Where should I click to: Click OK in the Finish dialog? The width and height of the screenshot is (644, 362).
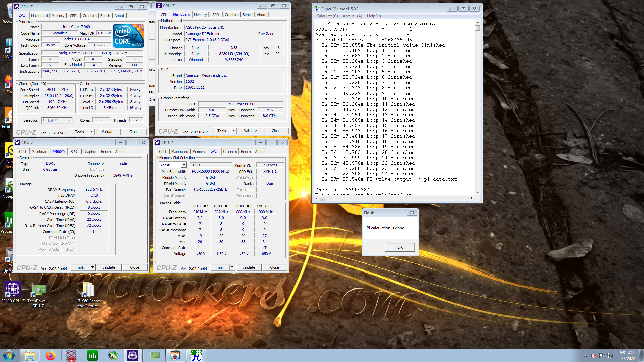point(400,247)
